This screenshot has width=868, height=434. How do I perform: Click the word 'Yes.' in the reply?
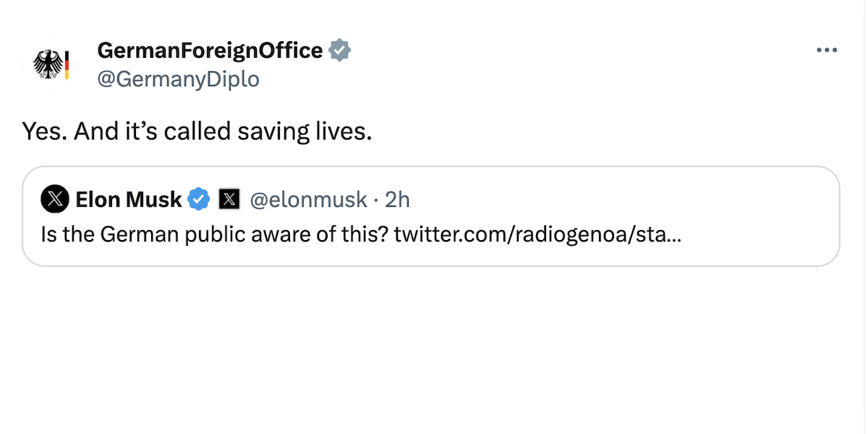[45, 131]
